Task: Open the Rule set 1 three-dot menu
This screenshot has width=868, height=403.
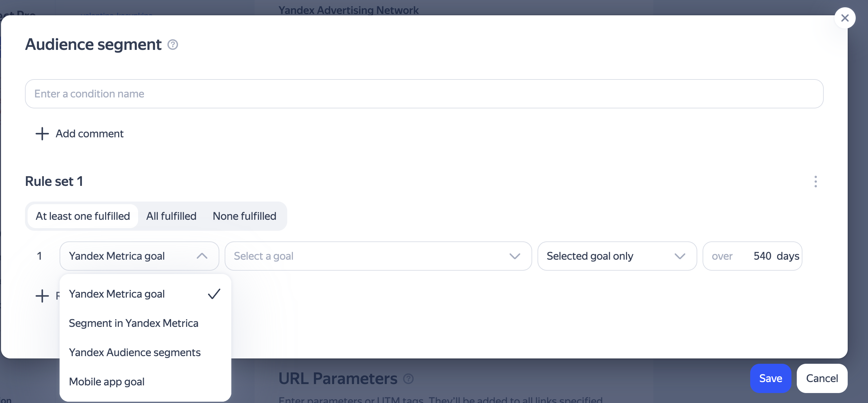Action: tap(815, 182)
